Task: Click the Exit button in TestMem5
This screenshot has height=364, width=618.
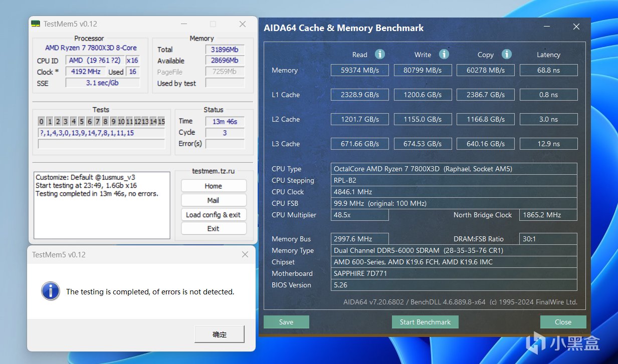Action: (x=214, y=228)
